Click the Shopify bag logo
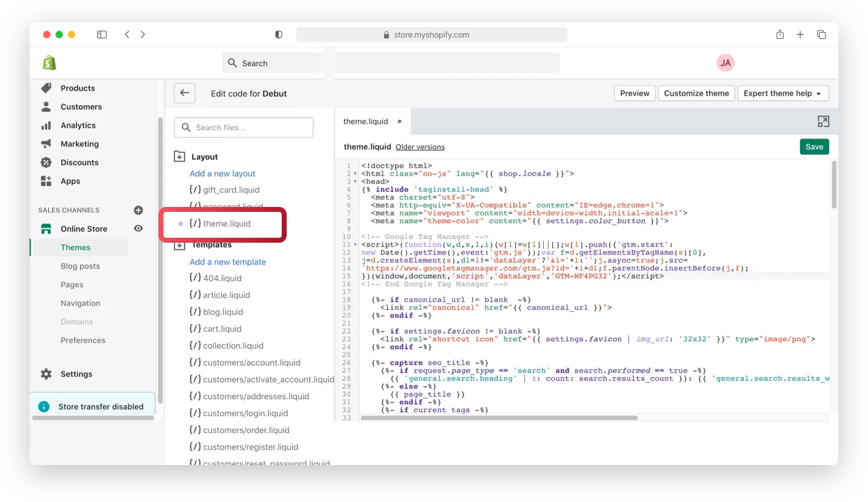This screenshot has width=868, height=502. coord(49,63)
